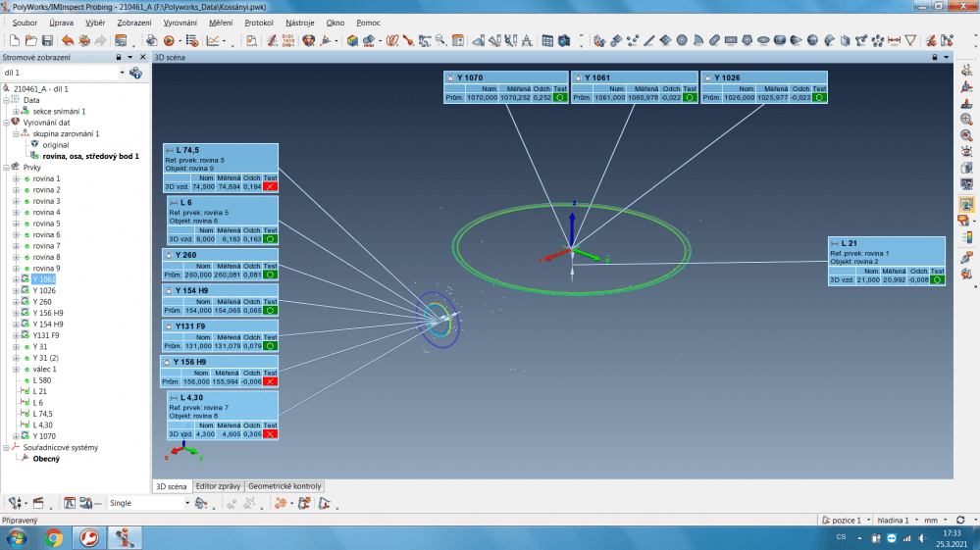Toggle the visibility marker of rovina 7

click(x=26, y=246)
